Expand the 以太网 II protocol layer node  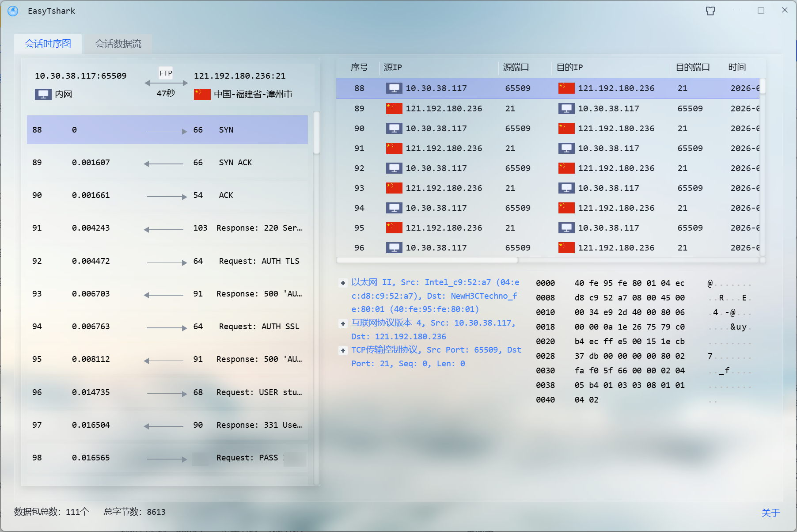343,283
